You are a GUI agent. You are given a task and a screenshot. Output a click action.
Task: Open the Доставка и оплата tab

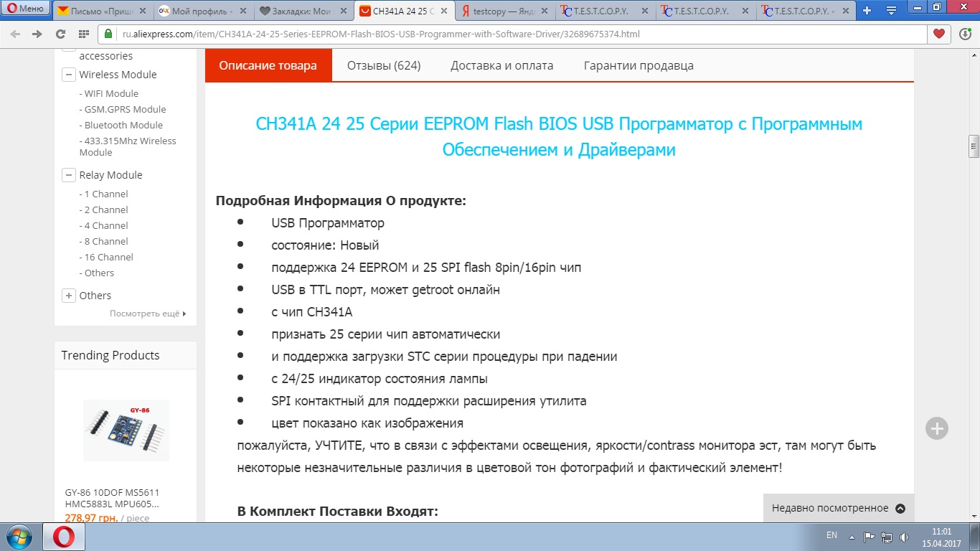tap(501, 65)
